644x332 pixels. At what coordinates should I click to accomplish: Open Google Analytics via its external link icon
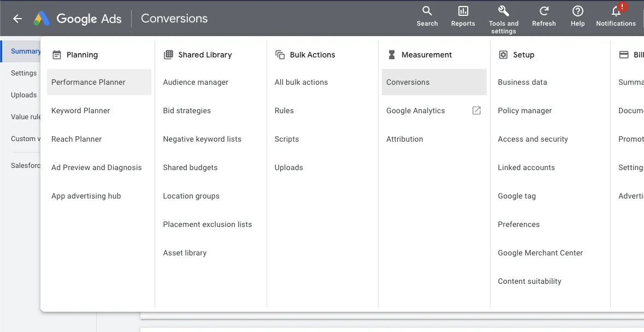[x=476, y=110]
